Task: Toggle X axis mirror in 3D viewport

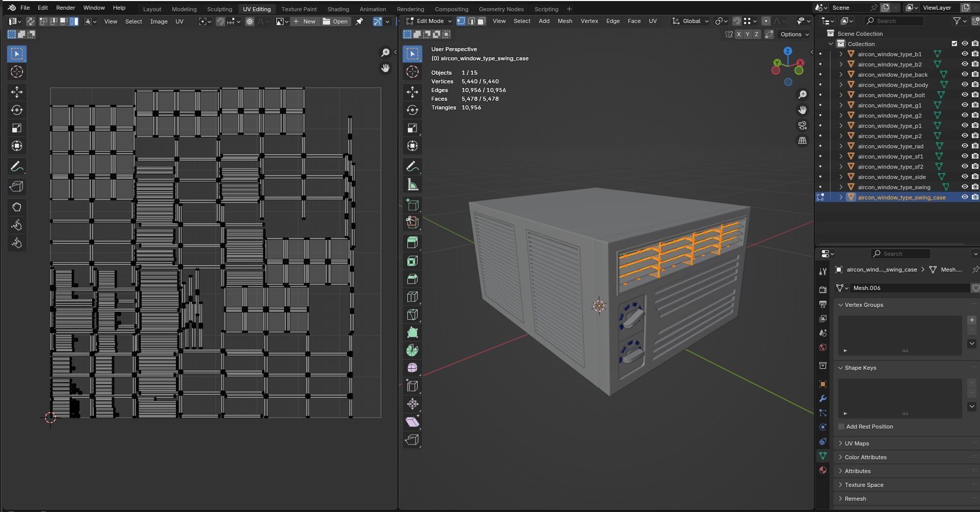Action: pos(738,34)
